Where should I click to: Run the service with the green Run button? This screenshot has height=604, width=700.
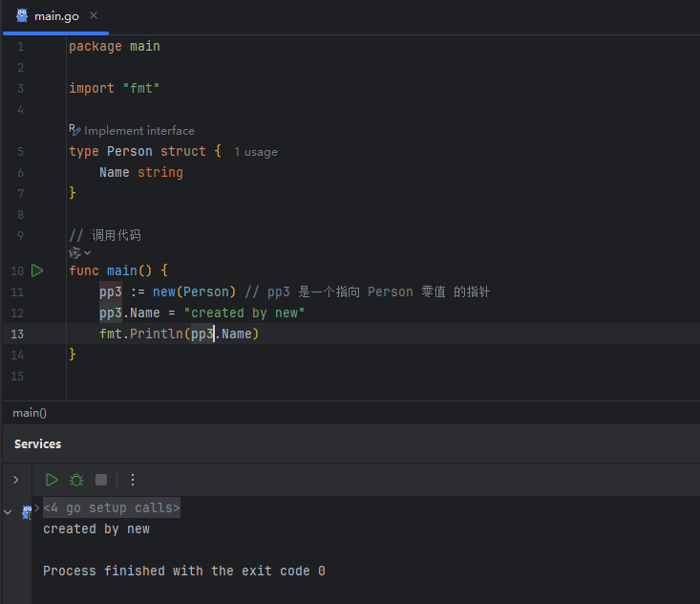coord(52,480)
